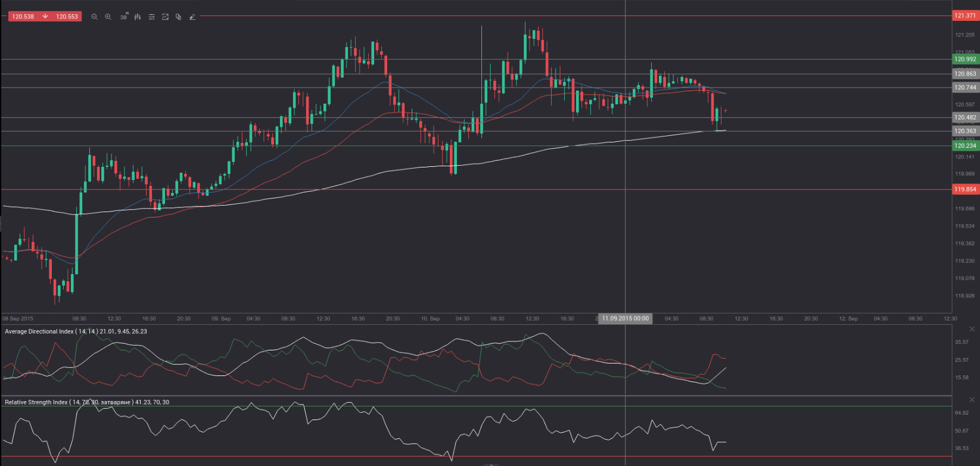Screen dimensions: 980x466
Task: Select the green 120.992 price level tag
Action: (x=965, y=59)
